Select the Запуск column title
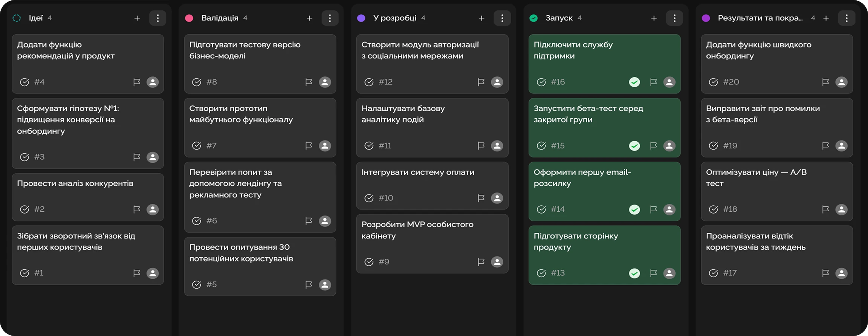This screenshot has height=336, width=868. pos(559,18)
